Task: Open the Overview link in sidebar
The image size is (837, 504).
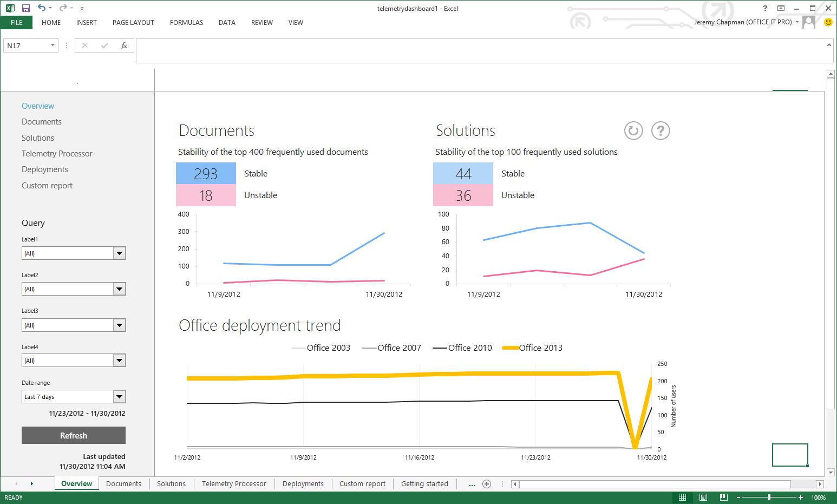Action: pyautogui.click(x=38, y=106)
